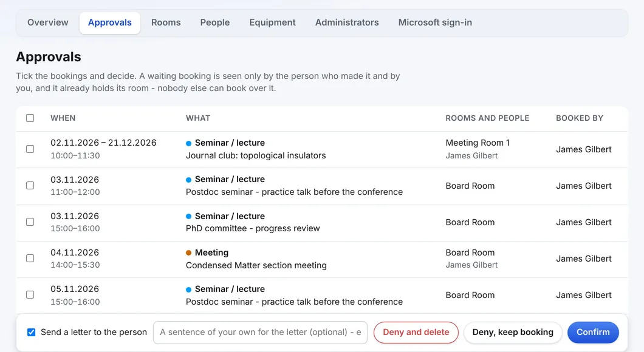Confirm the selected bookings
644x352 pixels.
[593, 333]
